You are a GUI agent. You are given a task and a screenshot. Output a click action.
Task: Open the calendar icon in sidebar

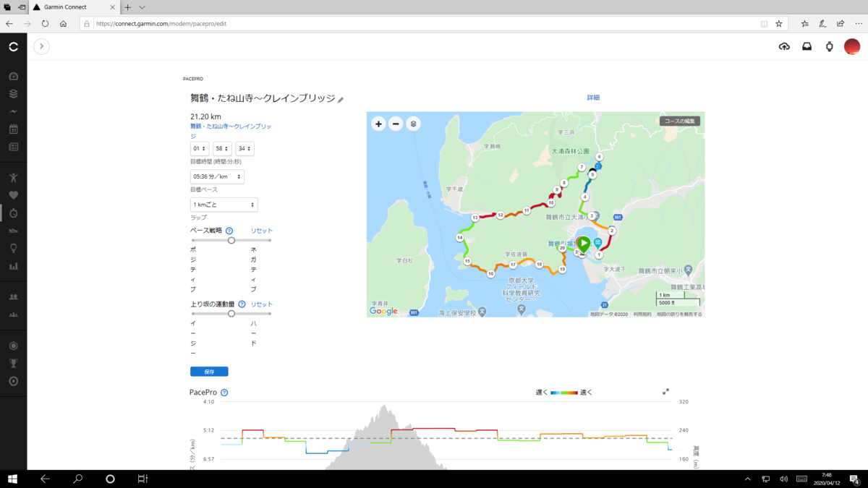(13, 129)
